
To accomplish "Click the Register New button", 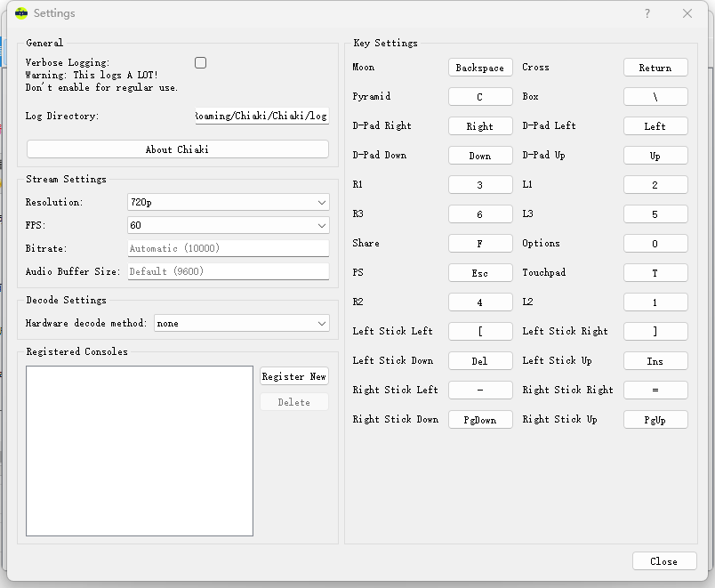I will 294,377.
